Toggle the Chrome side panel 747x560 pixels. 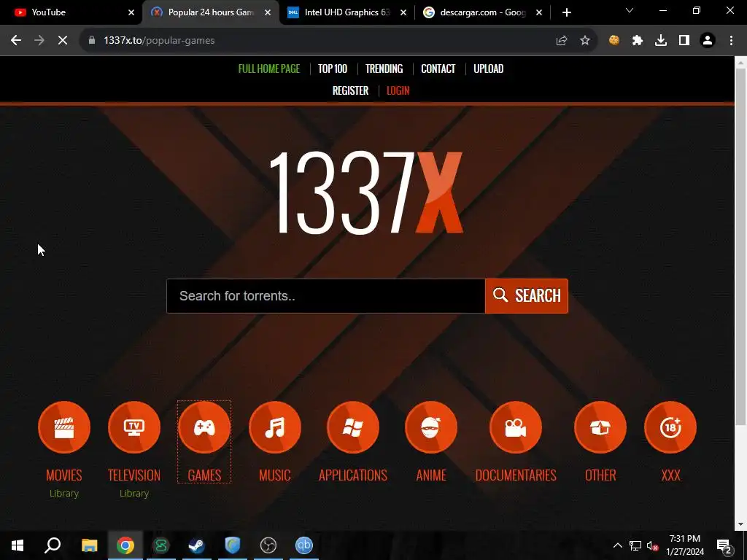click(x=684, y=41)
